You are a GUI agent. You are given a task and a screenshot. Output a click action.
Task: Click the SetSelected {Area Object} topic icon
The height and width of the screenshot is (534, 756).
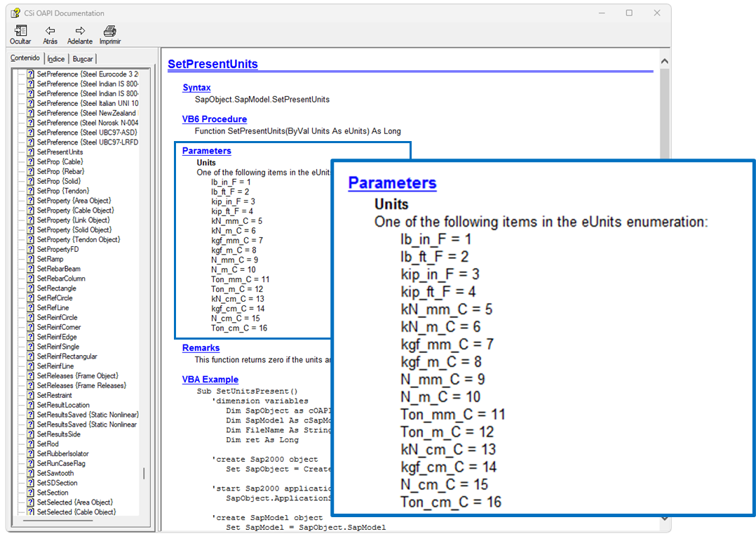[x=30, y=502]
